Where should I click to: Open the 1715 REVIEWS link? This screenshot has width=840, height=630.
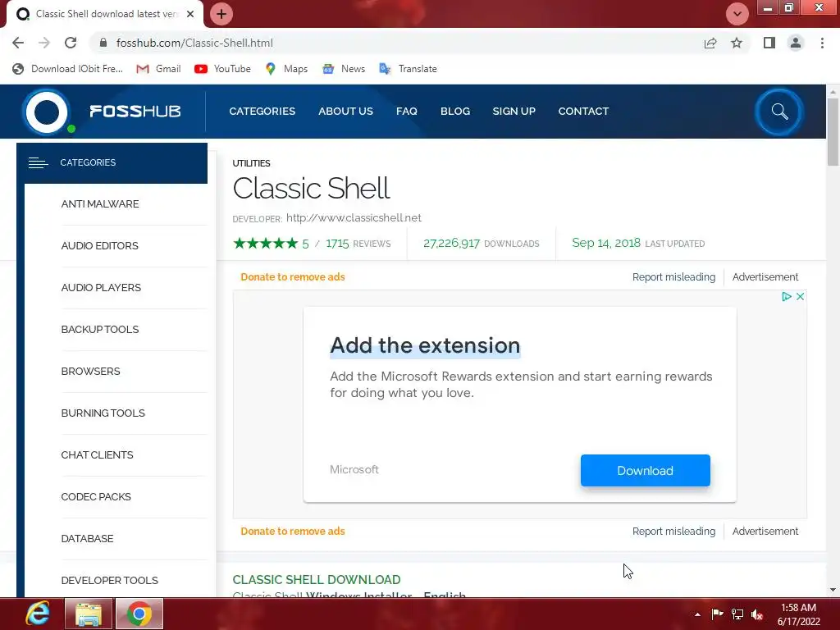coord(358,243)
